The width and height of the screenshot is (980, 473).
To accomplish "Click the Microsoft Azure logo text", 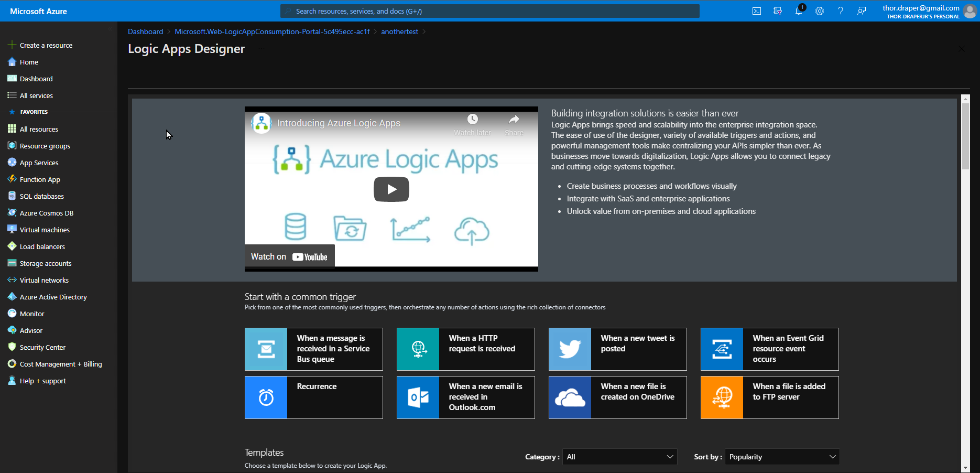I will click(38, 11).
